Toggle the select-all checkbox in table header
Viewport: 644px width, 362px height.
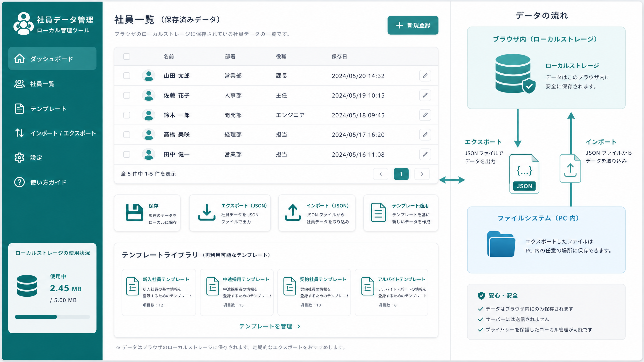[x=127, y=56]
